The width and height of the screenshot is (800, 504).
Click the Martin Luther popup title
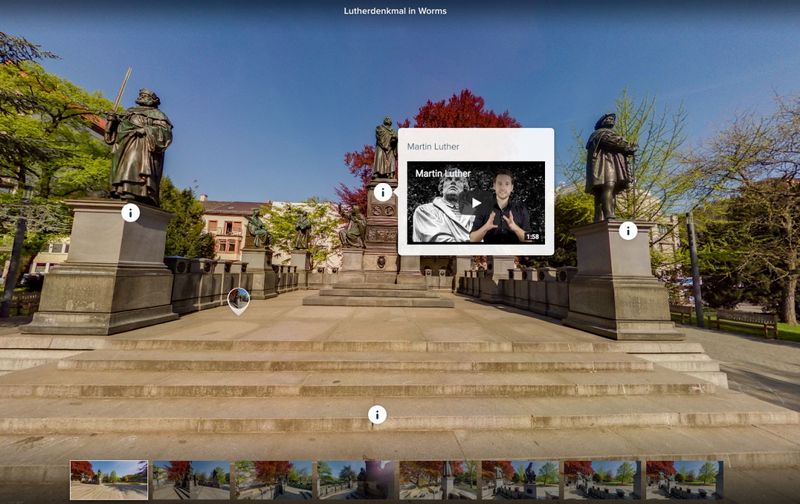pos(433,146)
